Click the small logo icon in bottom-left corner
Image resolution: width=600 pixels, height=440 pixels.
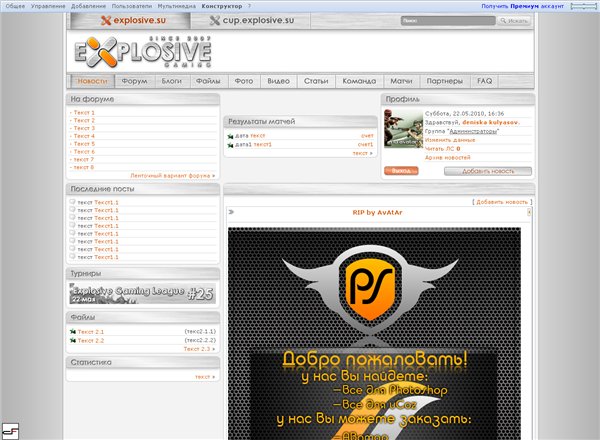point(10,431)
